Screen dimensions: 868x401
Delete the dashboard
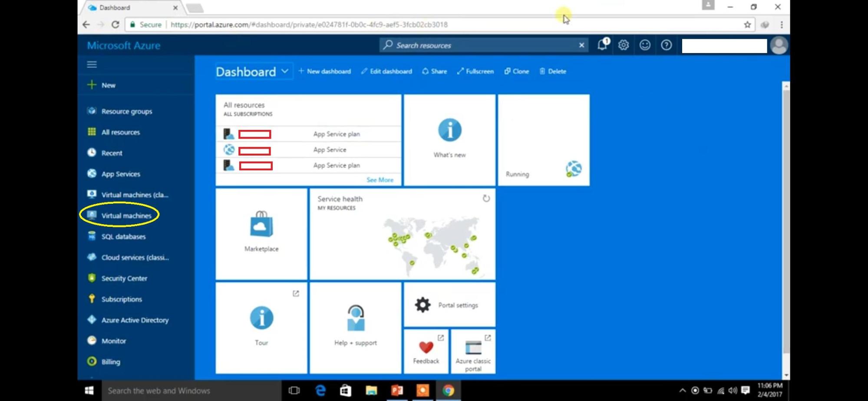553,71
